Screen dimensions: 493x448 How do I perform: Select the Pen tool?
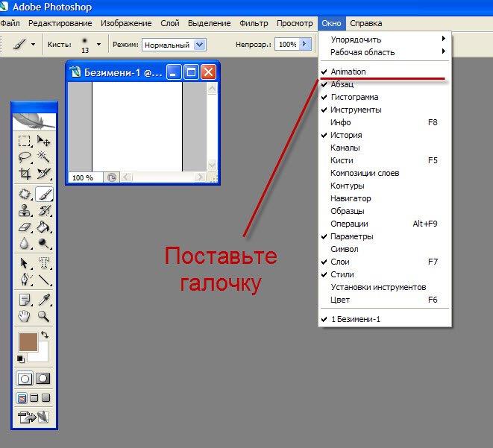[25, 280]
